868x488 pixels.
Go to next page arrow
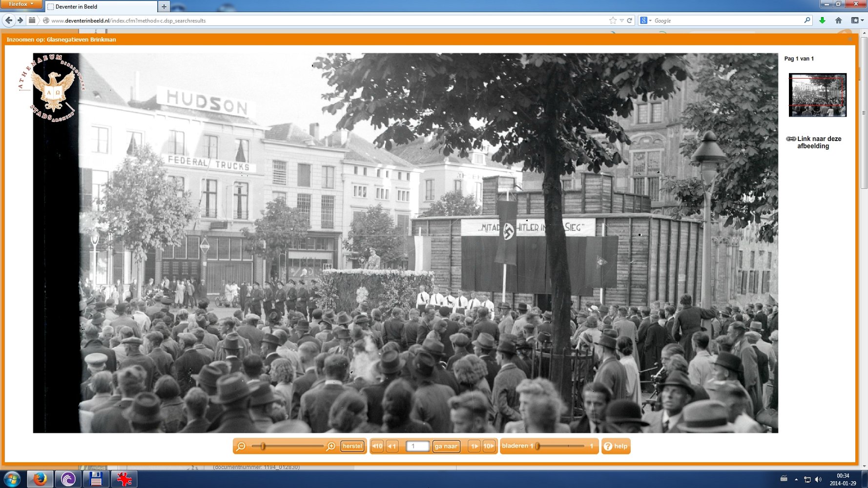(474, 446)
